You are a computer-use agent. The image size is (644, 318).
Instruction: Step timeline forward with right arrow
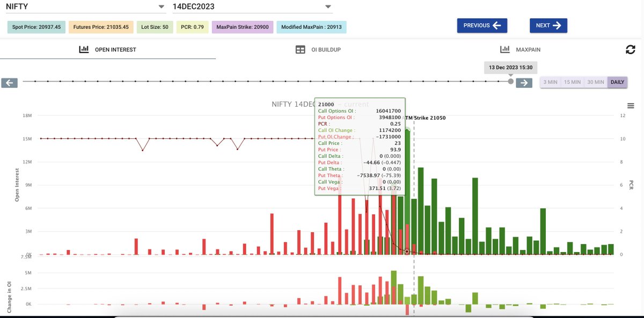(524, 82)
